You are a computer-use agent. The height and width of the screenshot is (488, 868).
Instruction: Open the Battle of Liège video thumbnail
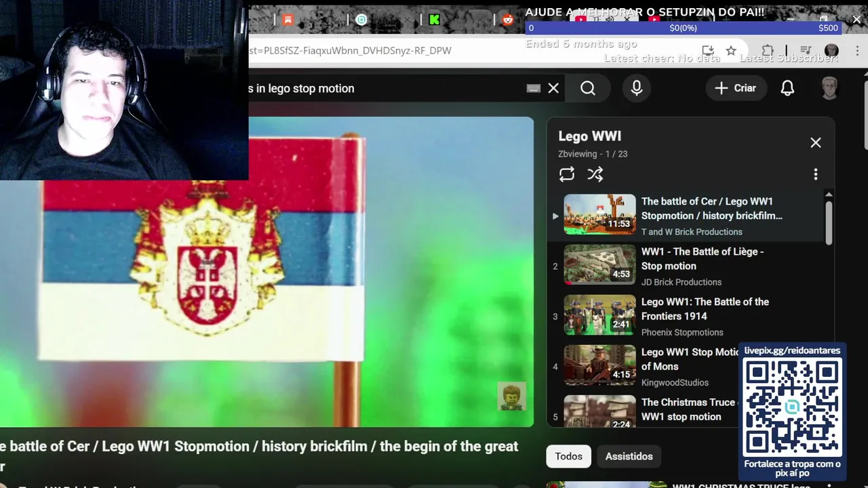(x=599, y=265)
